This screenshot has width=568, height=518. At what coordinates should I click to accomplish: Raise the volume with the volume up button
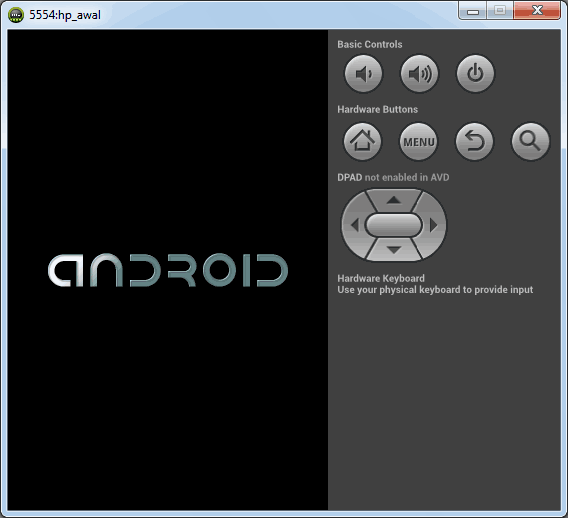pyautogui.click(x=419, y=74)
